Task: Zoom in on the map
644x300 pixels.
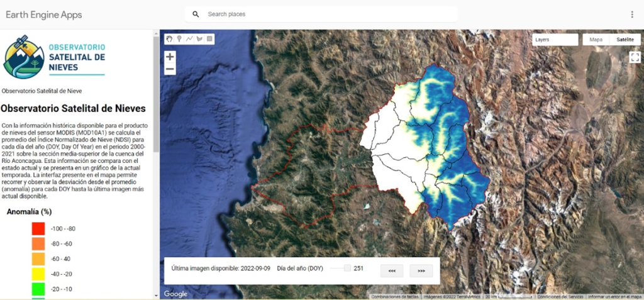Action: 170,57
